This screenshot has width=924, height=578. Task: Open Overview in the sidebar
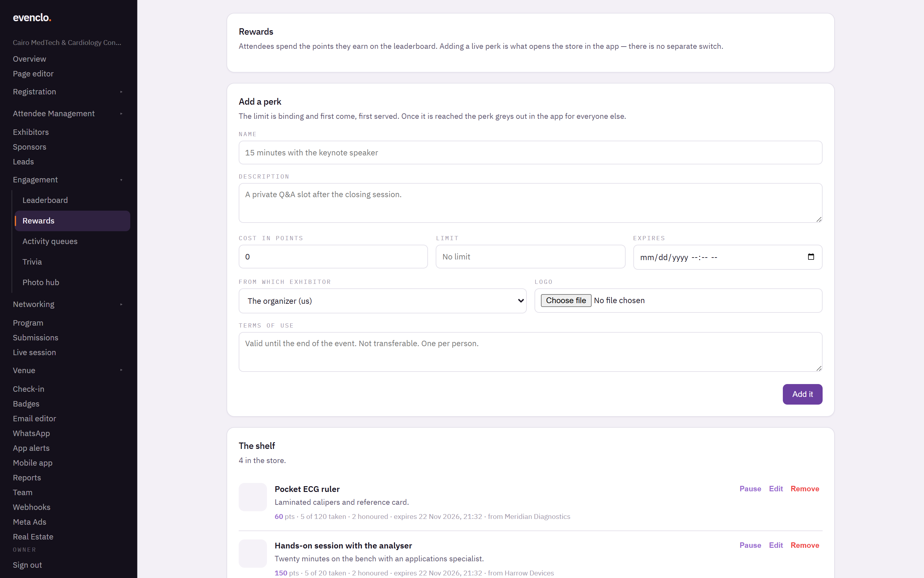coord(30,59)
